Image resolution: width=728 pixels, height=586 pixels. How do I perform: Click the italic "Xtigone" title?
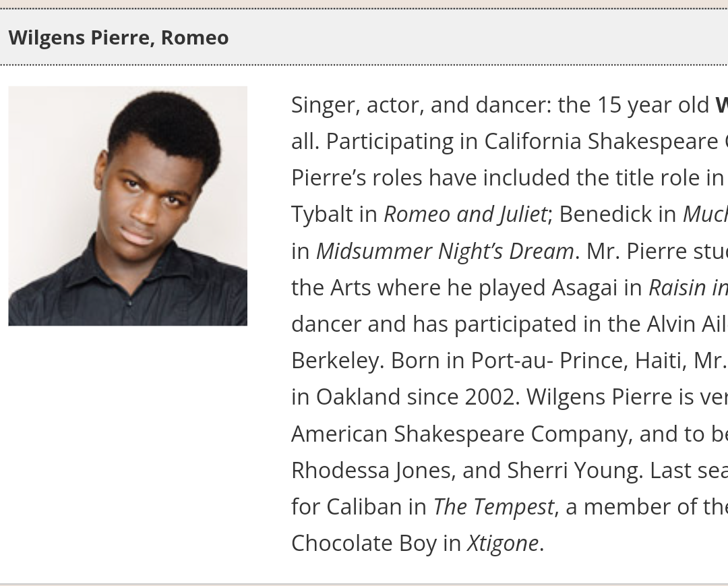pos(503,542)
